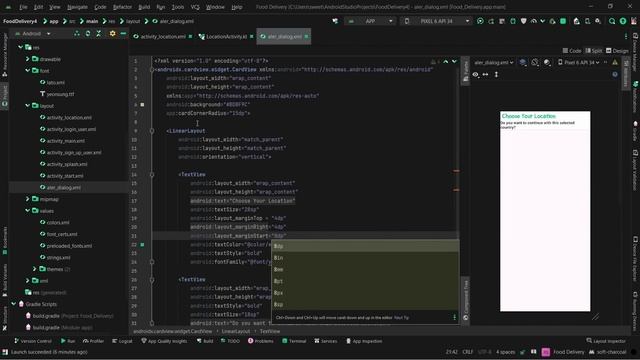This screenshot has height=360, width=640.
Task: Click the textColor swatch in gutter line 22
Action: click(x=142, y=245)
